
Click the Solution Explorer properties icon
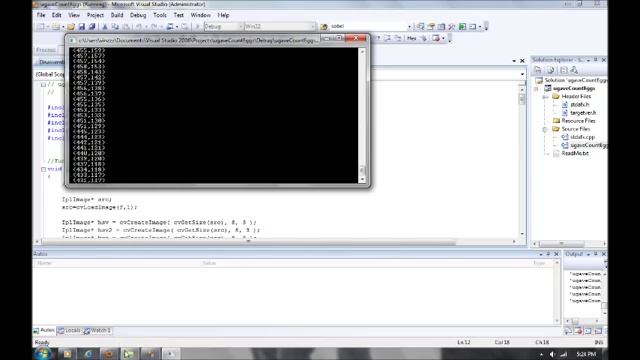[x=538, y=70]
